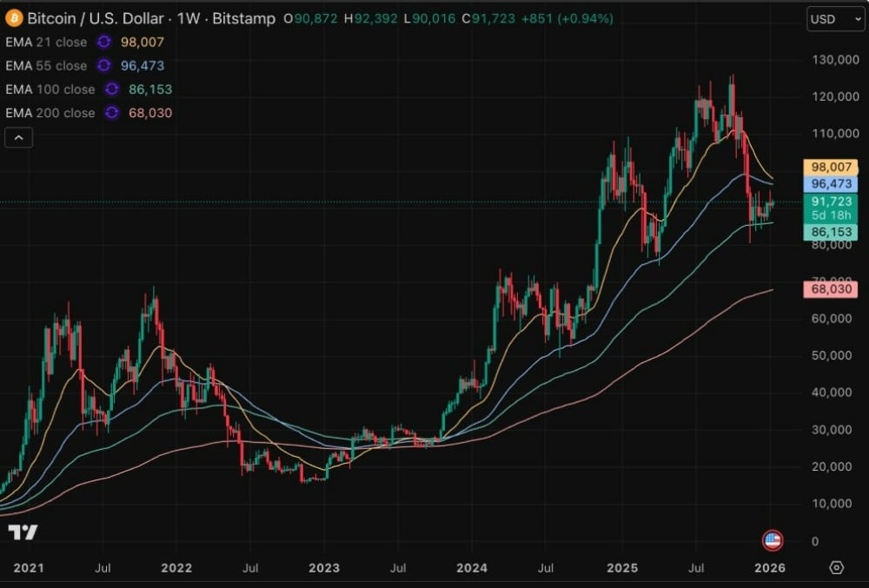Image resolution: width=869 pixels, height=588 pixels.
Task: Click the 1W interval in chart title
Action: (x=189, y=18)
